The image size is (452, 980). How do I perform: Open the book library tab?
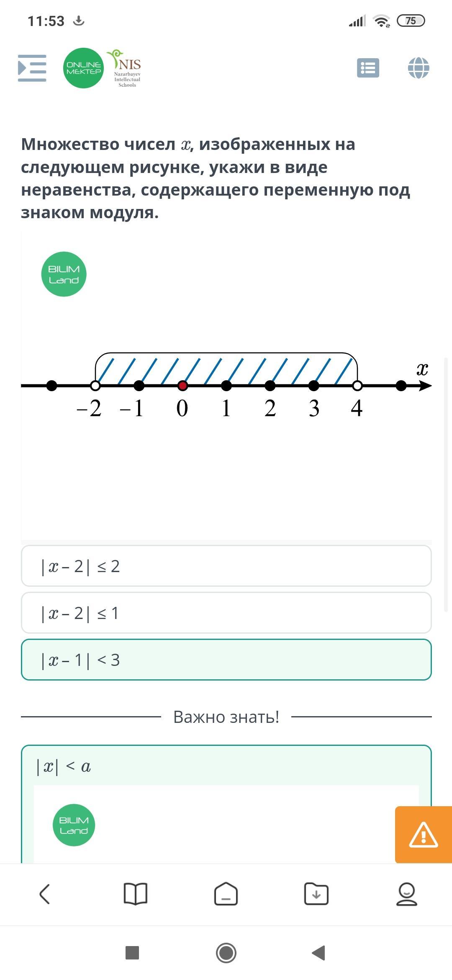[x=136, y=894]
